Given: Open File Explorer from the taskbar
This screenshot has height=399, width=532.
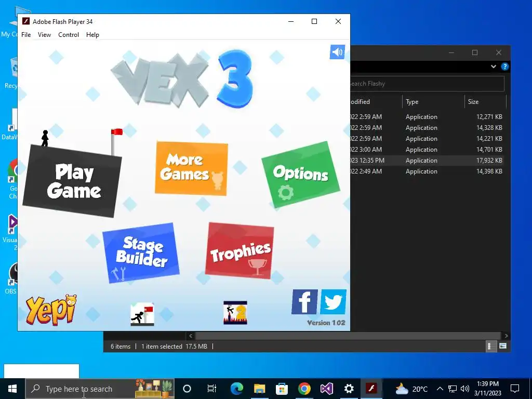Looking at the screenshot, I should (260, 389).
